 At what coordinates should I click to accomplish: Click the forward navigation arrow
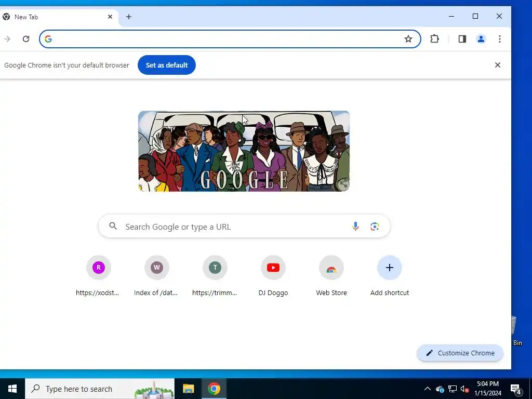coord(7,39)
